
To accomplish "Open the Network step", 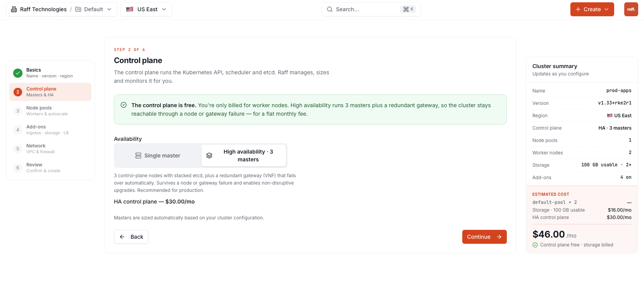I will (x=50, y=149).
